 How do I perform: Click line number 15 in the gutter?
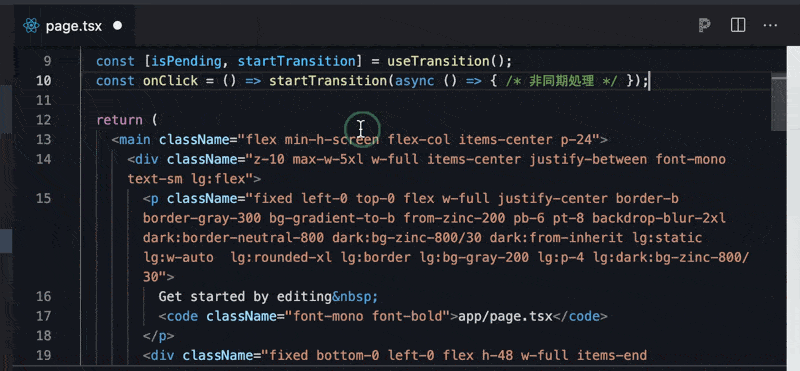coord(43,199)
